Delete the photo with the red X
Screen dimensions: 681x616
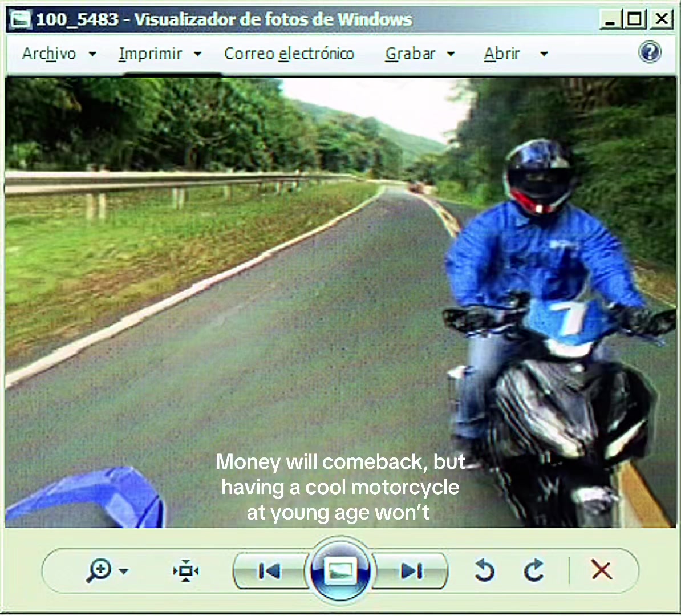click(602, 570)
